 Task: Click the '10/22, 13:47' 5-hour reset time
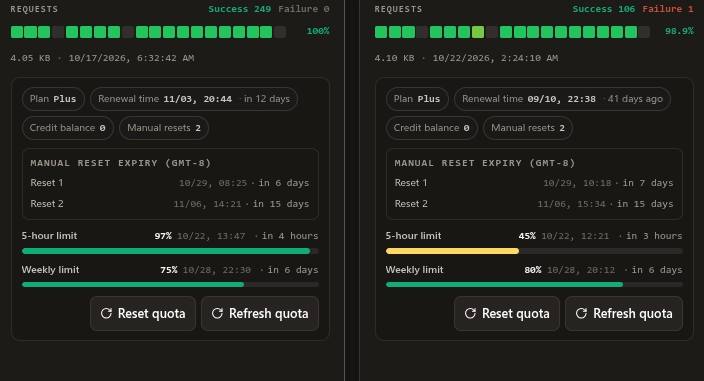211,236
